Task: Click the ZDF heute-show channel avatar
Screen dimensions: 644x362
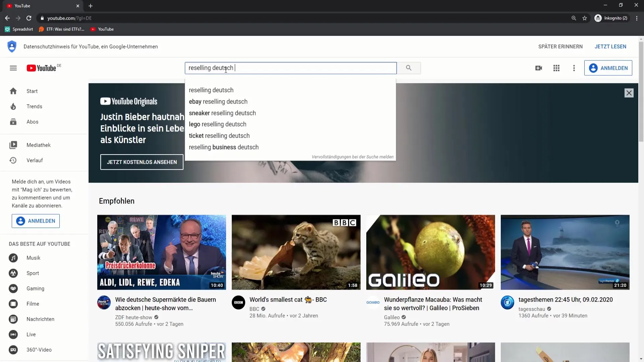Action: click(104, 302)
